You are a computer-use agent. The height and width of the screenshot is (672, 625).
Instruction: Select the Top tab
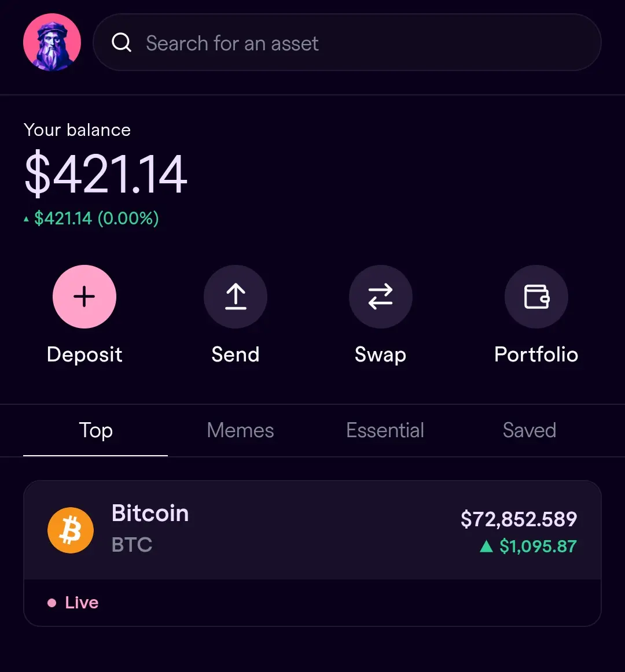[95, 430]
